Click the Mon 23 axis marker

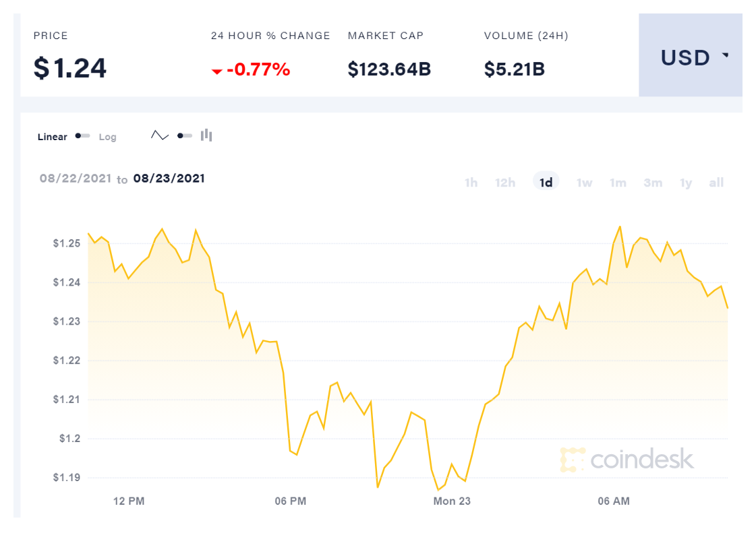click(x=452, y=501)
